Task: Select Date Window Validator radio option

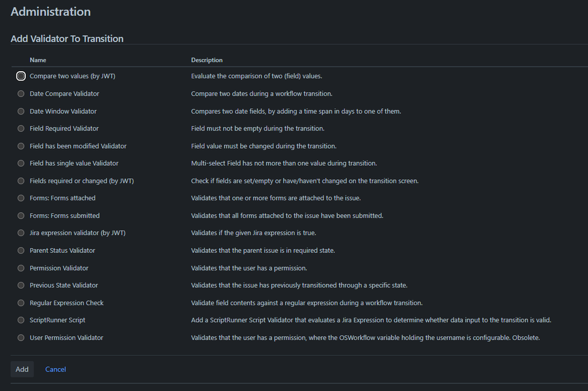Action: pos(21,111)
